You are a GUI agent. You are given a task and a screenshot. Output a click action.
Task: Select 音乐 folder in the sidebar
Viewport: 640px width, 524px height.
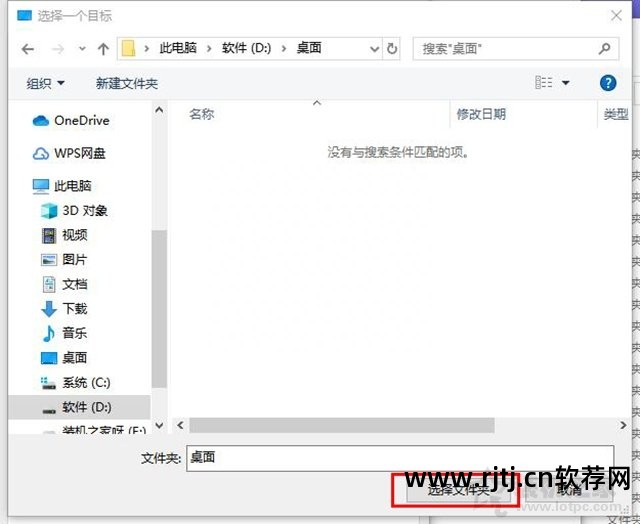(x=74, y=333)
